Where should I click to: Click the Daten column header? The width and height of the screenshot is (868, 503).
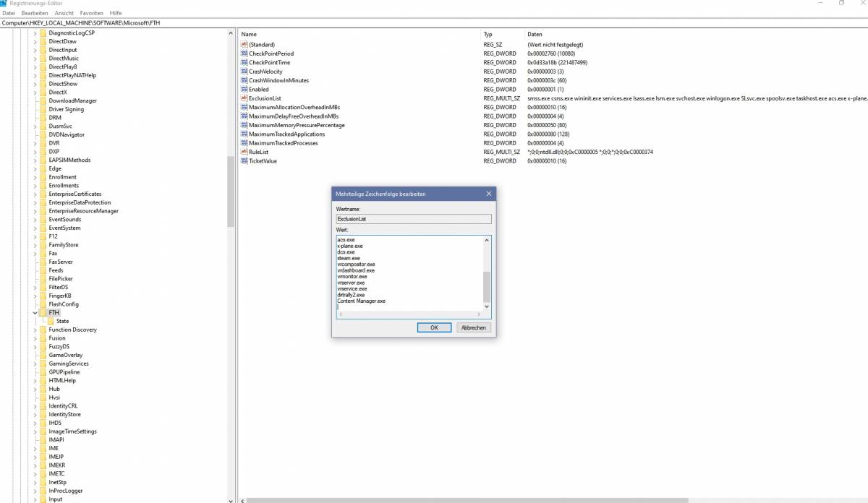pyautogui.click(x=535, y=35)
